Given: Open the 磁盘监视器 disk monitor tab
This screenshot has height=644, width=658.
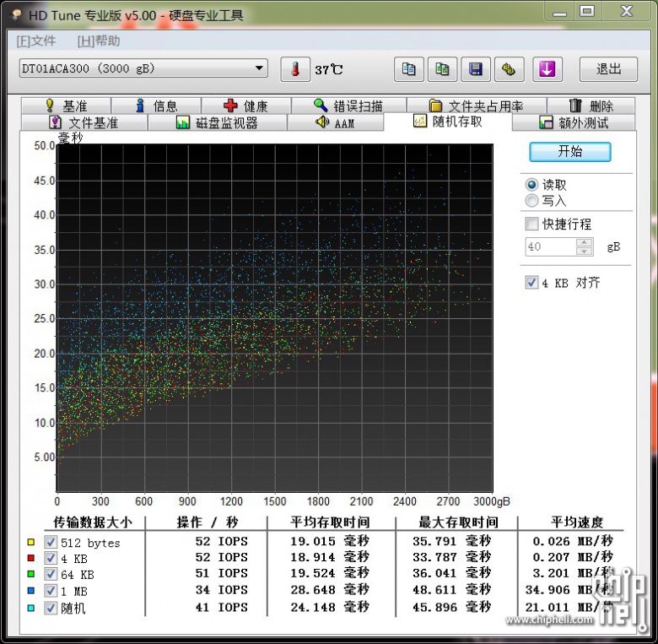Looking at the screenshot, I should [x=218, y=122].
